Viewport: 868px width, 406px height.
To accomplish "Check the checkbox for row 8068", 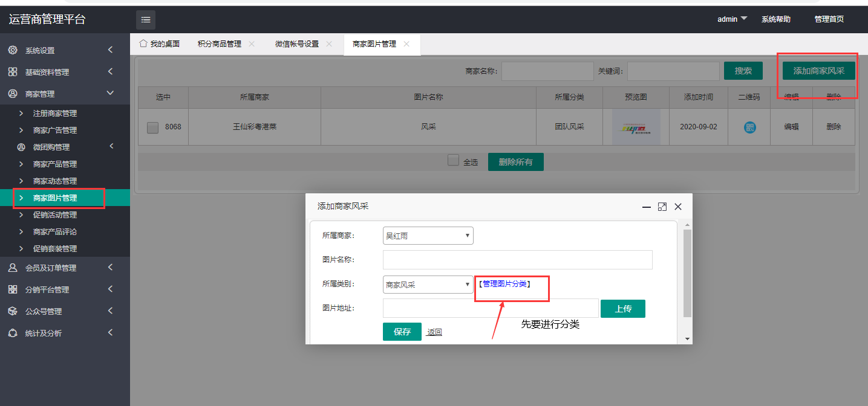I will (153, 127).
